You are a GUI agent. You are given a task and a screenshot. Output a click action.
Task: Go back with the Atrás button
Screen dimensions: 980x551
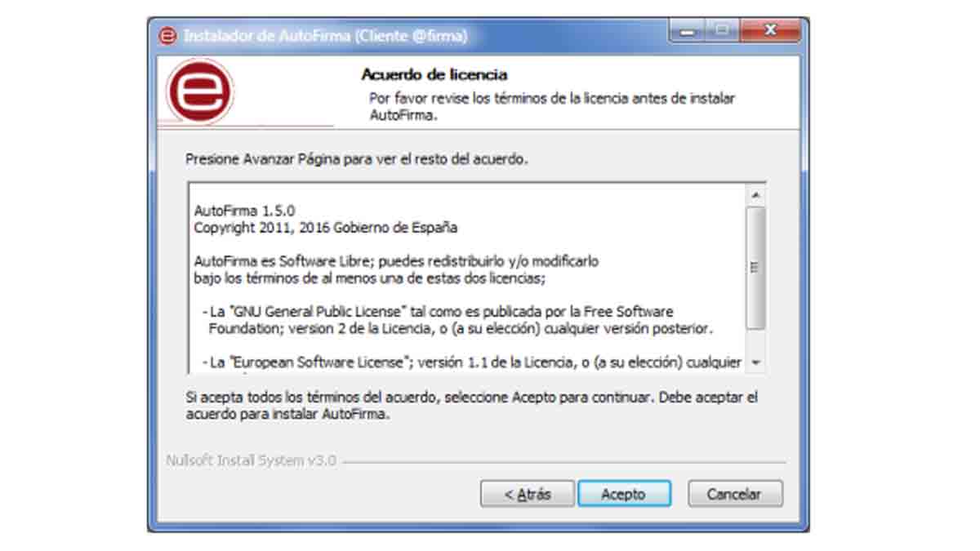point(527,494)
